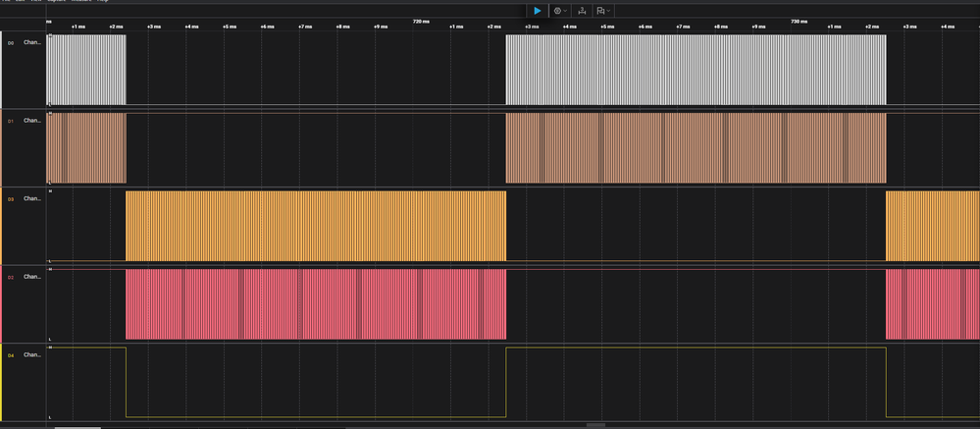The image size is (980, 429).
Task: Click the 720 ms timeline marker
Action: point(420,21)
